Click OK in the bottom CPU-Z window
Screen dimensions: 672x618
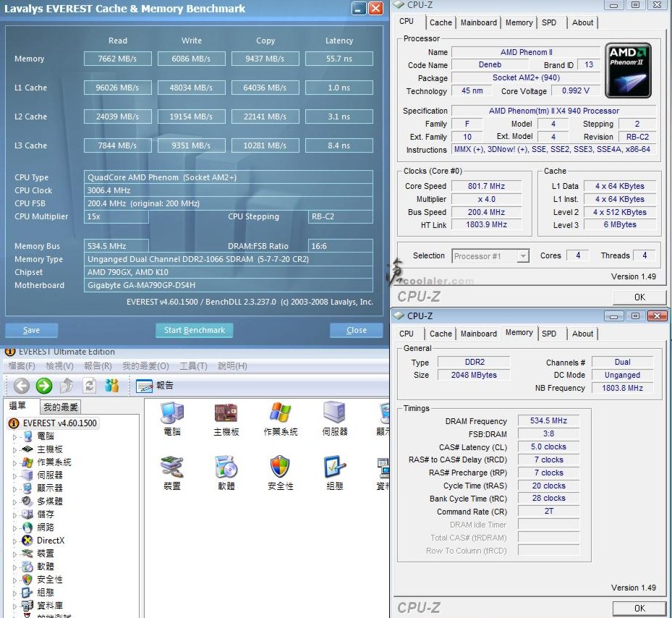pos(639,608)
